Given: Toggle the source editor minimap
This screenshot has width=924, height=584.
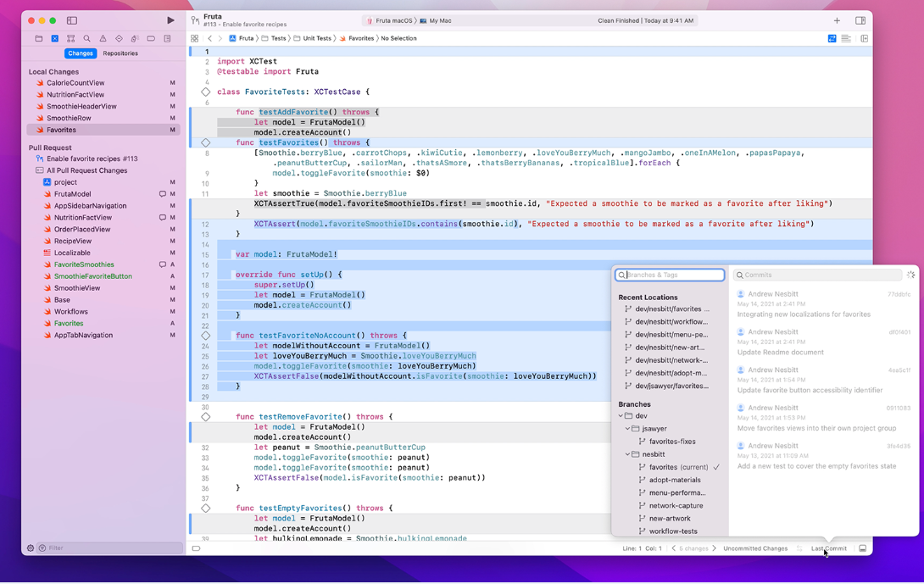Looking at the screenshot, I should pyautogui.click(x=846, y=37).
